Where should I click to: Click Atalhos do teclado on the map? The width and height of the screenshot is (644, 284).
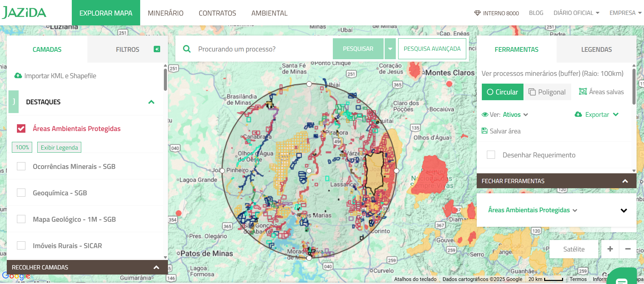(415, 279)
